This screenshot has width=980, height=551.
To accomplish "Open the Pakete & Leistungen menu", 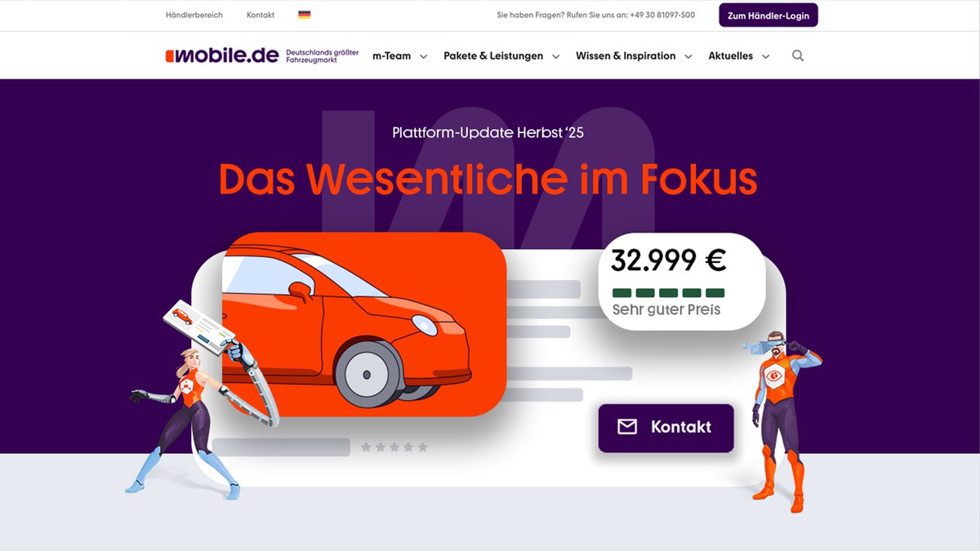I will [493, 56].
